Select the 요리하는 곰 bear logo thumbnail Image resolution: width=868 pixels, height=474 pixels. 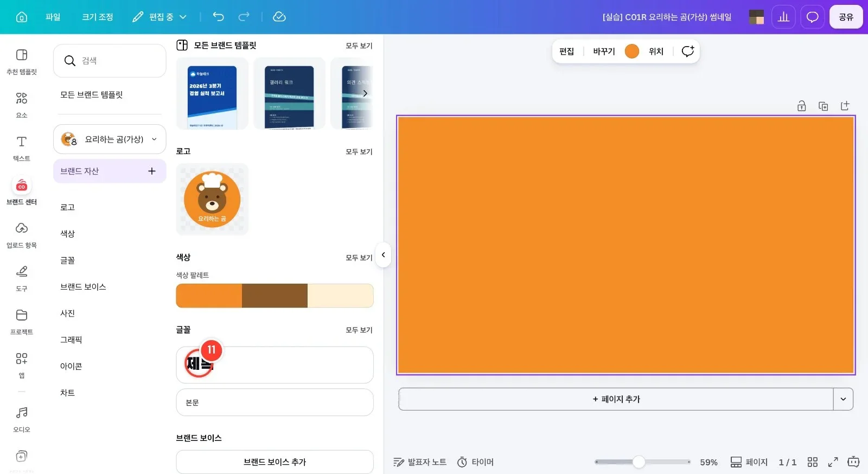tap(212, 199)
